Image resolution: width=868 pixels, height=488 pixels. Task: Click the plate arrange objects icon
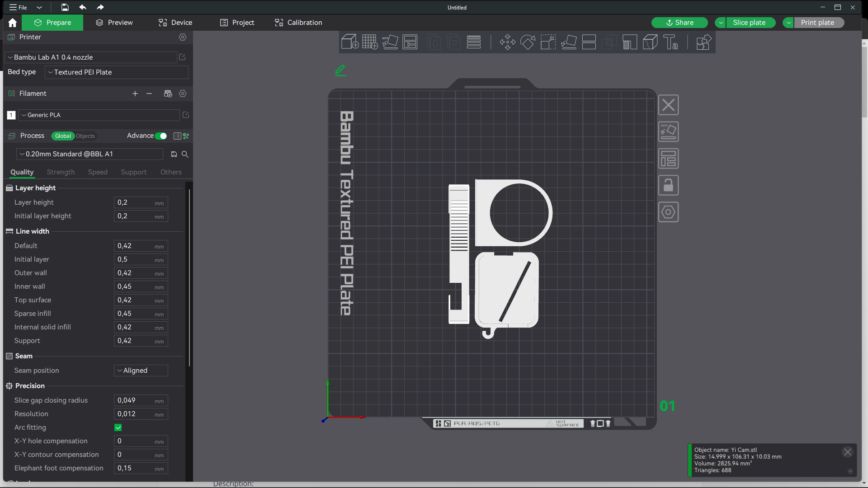tap(668, 159)
